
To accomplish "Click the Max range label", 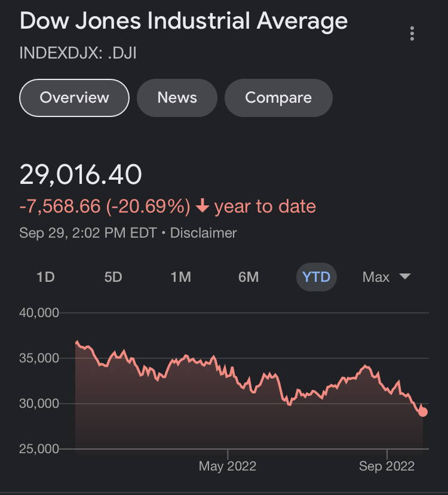I will tap(376, 277).
